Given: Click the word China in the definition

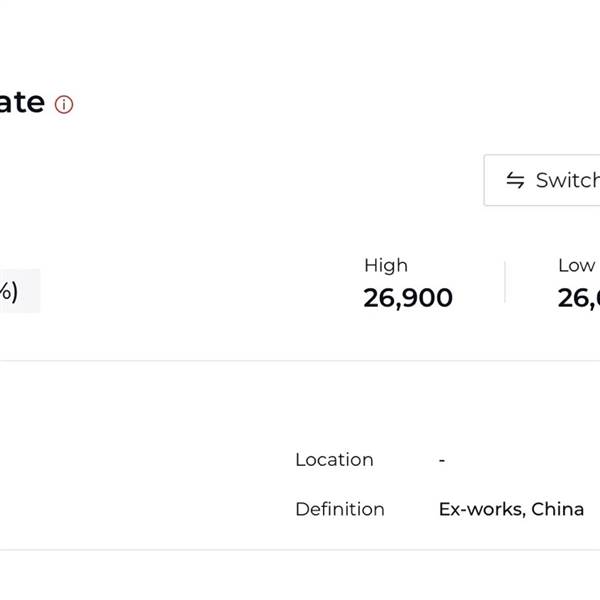Looking at the screenshot, I should 558,509.
